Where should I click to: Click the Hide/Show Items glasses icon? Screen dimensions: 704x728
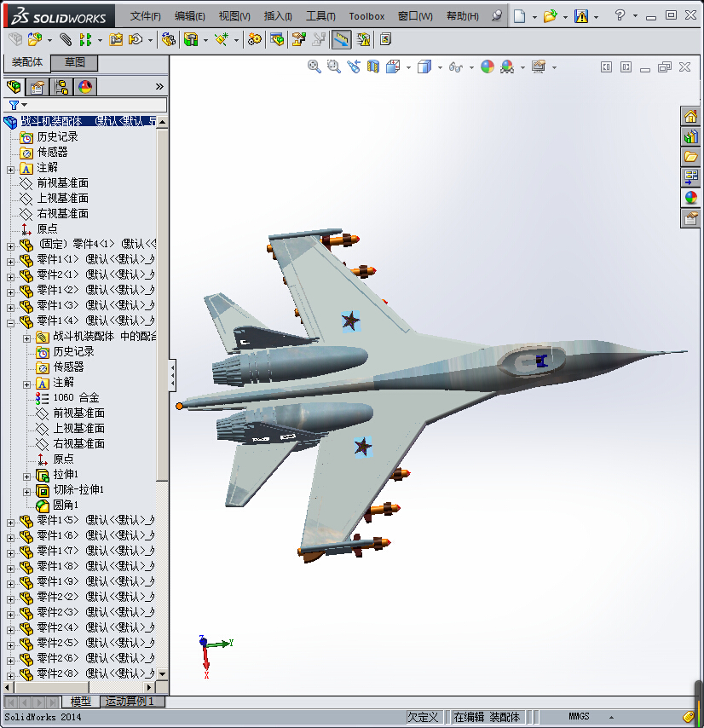(x=456, y=67)
